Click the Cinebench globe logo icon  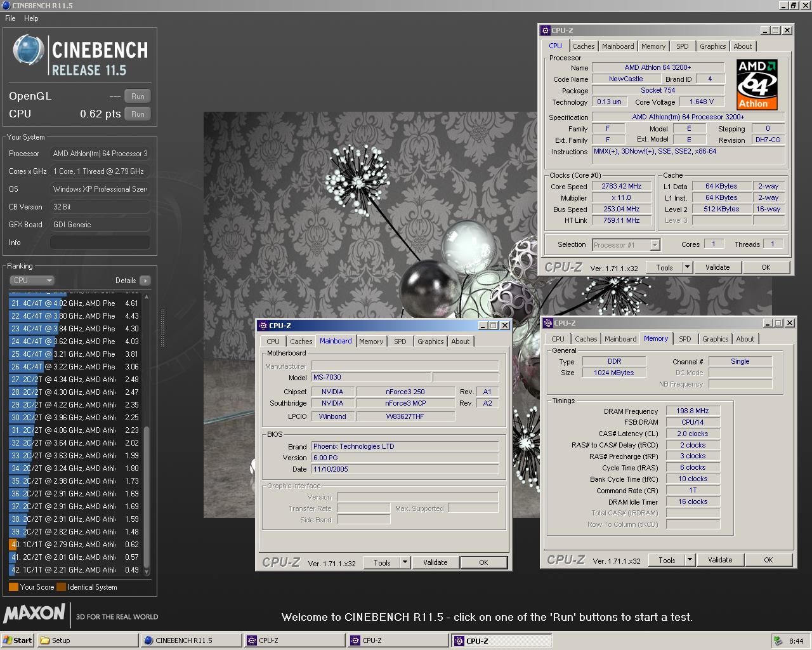click(29, 50)
